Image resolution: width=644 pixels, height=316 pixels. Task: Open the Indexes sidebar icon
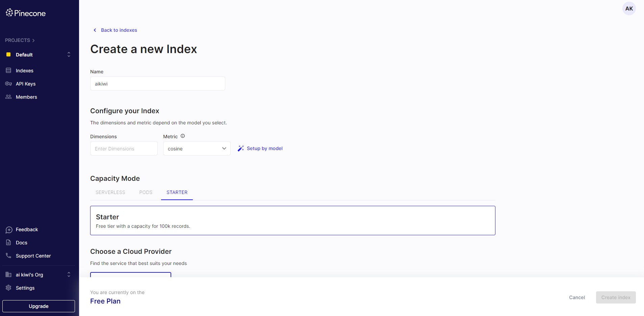[8, 70]
